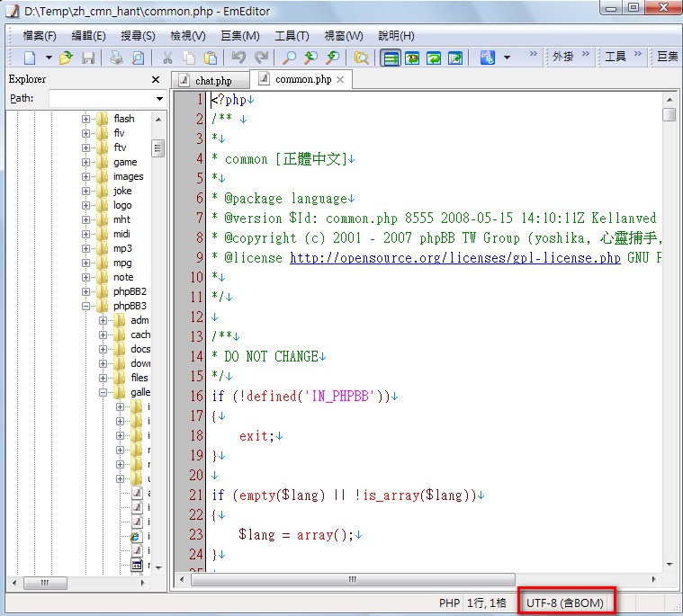
Task: Expand the main toolbar overflow chevron
Action: (x=533, y=54)
